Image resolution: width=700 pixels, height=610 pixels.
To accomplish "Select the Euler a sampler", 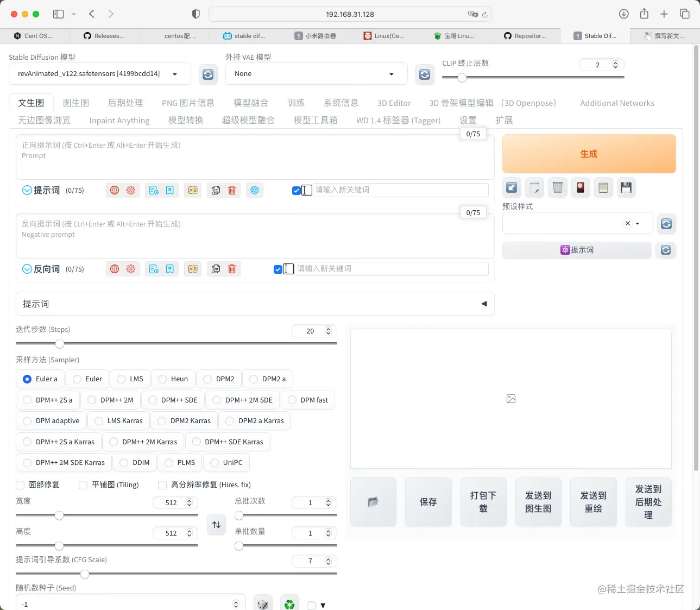I will point(40,379).
